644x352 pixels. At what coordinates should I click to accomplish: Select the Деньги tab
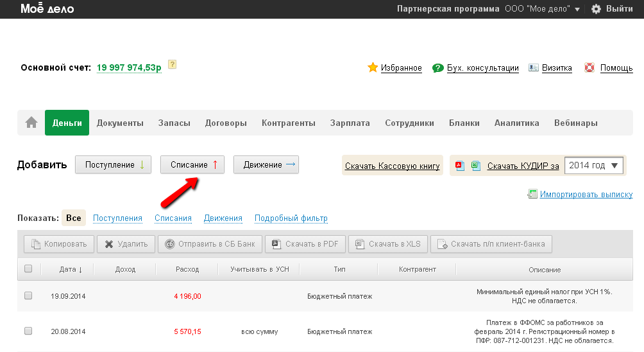click(67, 123)
